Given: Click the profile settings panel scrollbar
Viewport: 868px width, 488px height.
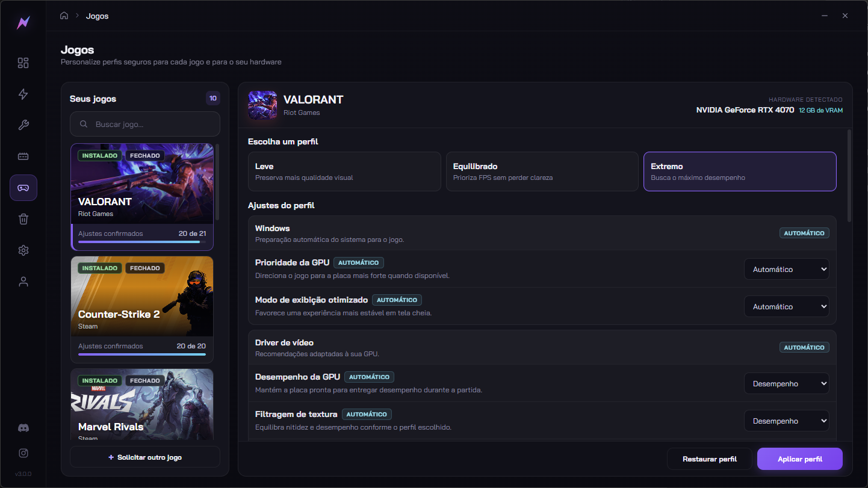Looking at the screenshot, I should click(849, 176).
